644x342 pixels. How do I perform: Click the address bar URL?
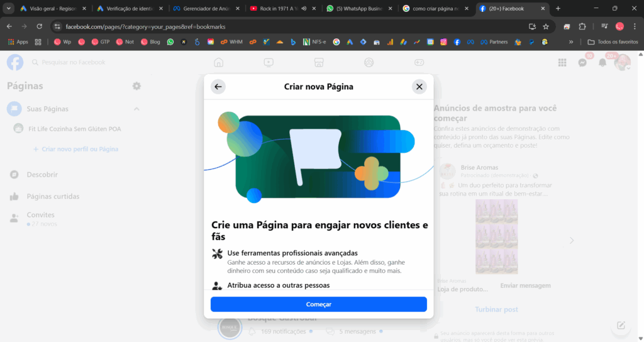tap(145, 26)
